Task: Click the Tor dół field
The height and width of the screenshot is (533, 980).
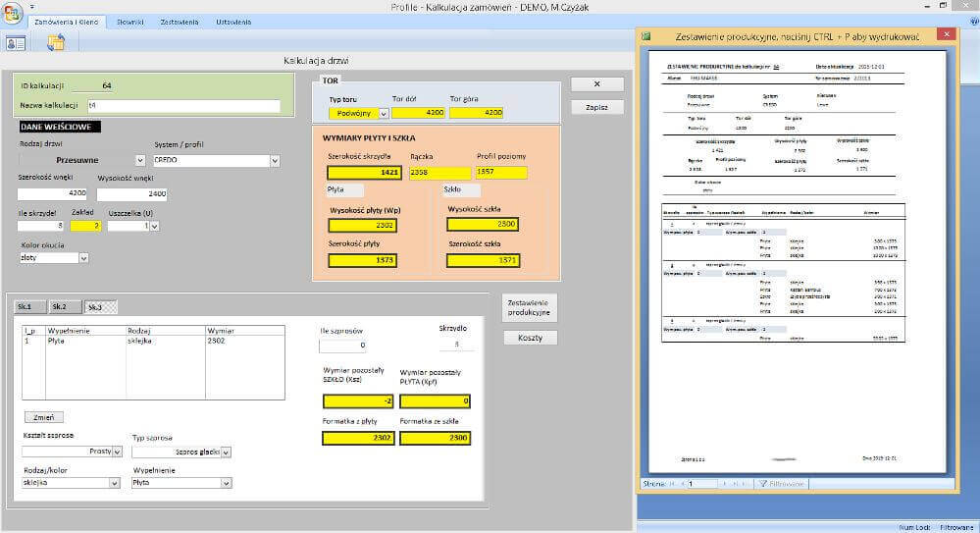Action: pos(418,113)
